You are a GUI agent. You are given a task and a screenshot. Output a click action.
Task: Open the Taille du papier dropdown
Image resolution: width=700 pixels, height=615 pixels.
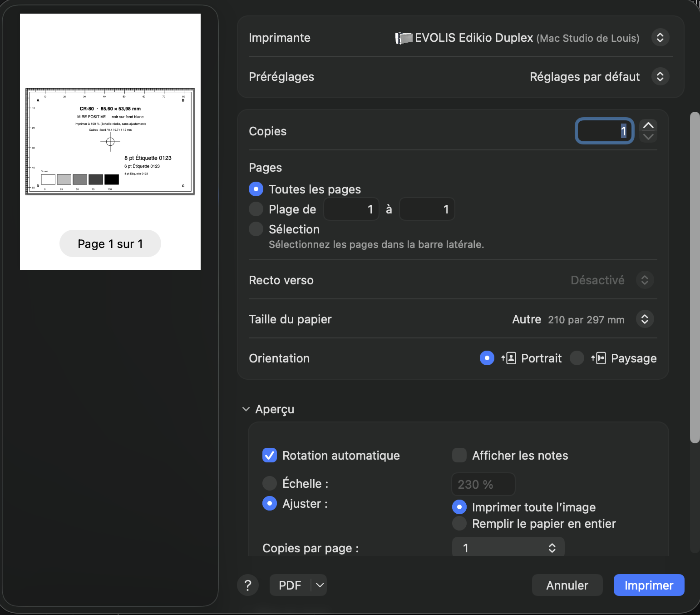tap(645, 319)
